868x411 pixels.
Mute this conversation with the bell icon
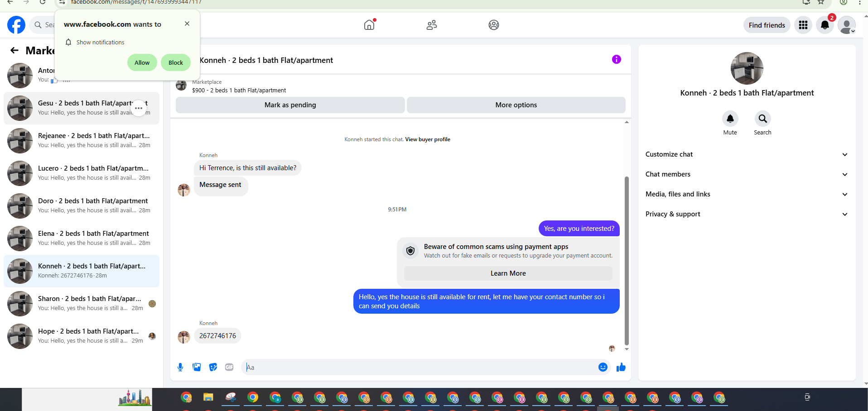point(730,119)
